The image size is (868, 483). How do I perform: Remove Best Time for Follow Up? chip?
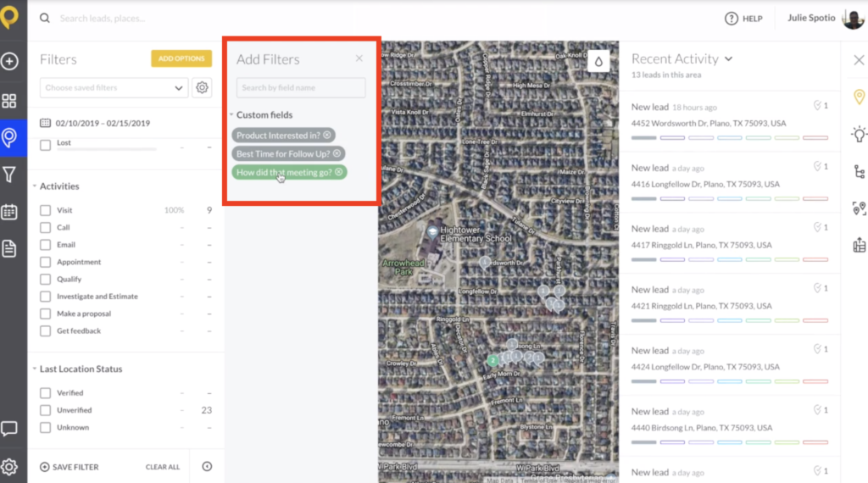(x=337, y=154)
